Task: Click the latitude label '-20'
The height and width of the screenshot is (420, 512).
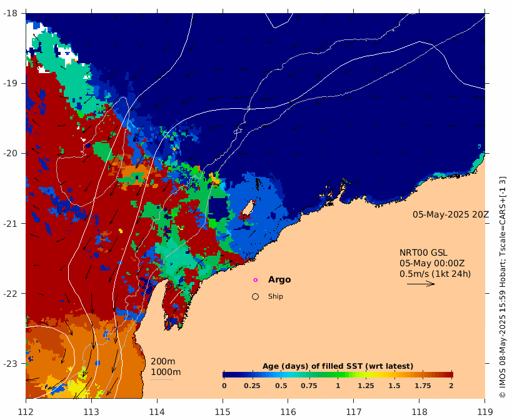Action: [9, 153]
